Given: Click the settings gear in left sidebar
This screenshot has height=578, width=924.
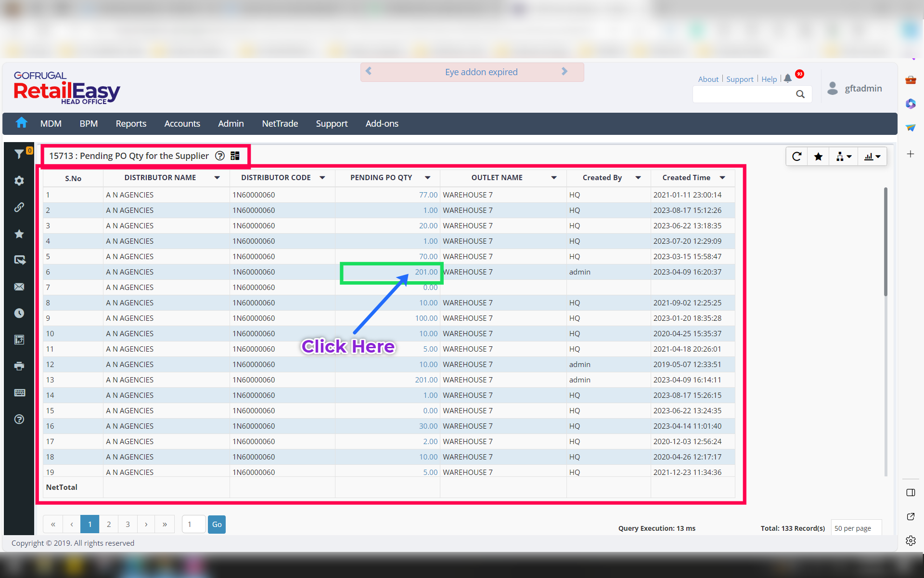Looking at the screenshot, I should (19, 181).
